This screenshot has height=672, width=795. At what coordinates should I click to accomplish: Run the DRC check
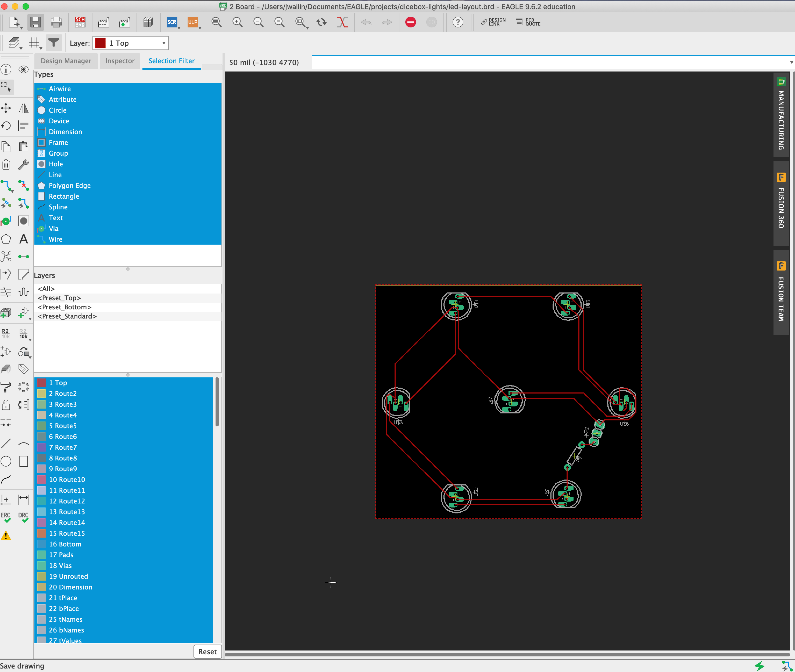point(24,517)
